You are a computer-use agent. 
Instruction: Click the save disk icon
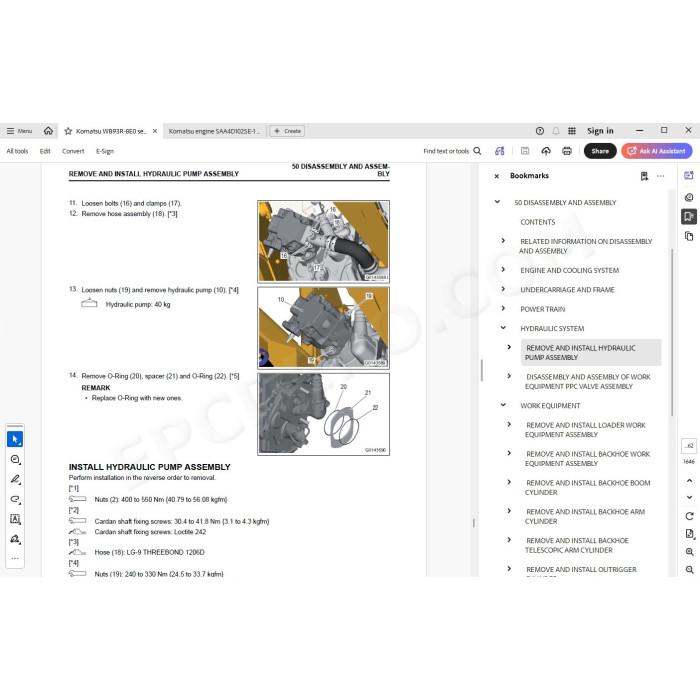coord(525,151)
